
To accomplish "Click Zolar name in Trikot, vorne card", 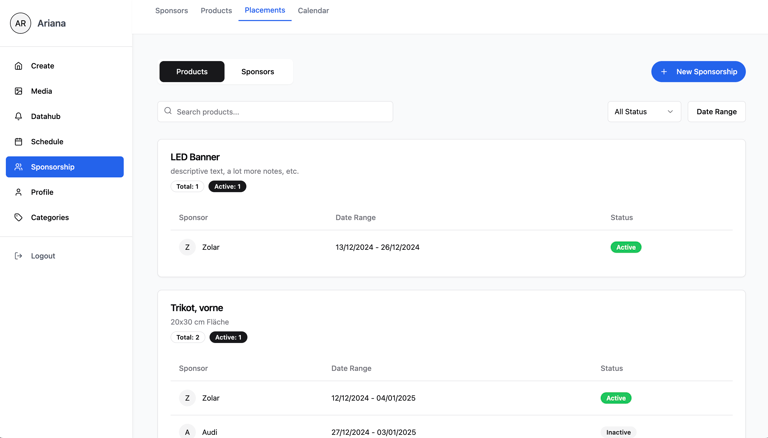I will tap(211, 398).
